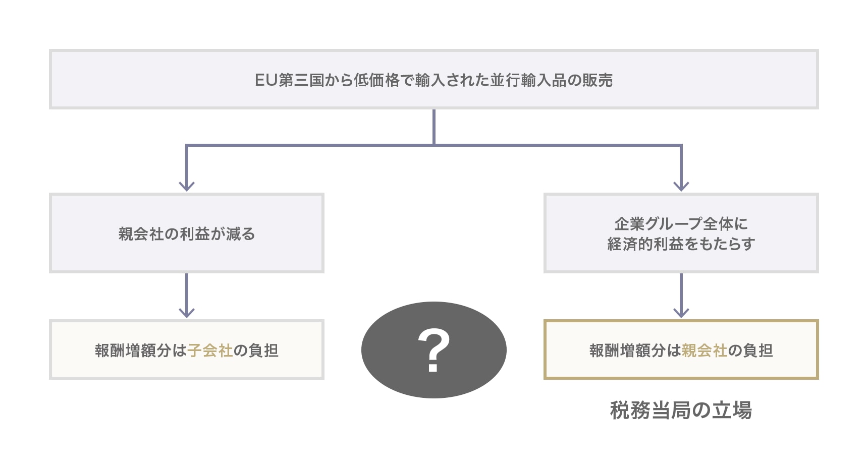868x469 pixels.
Task: Click arrowhead above 子会社の負担 box
Action: pos(187,313)
